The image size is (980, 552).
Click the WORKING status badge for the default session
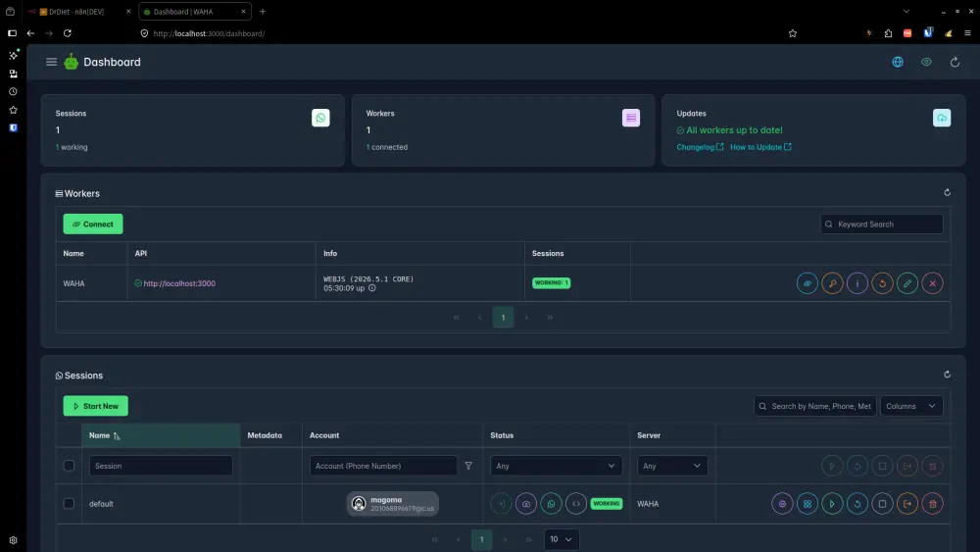(607, 503)
